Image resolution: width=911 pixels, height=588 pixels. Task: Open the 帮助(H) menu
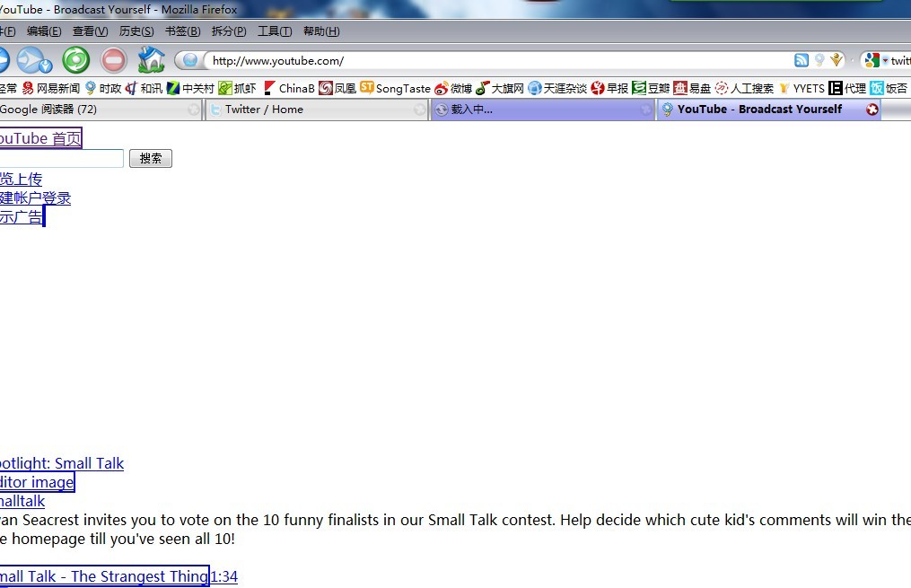coord(321,31)
